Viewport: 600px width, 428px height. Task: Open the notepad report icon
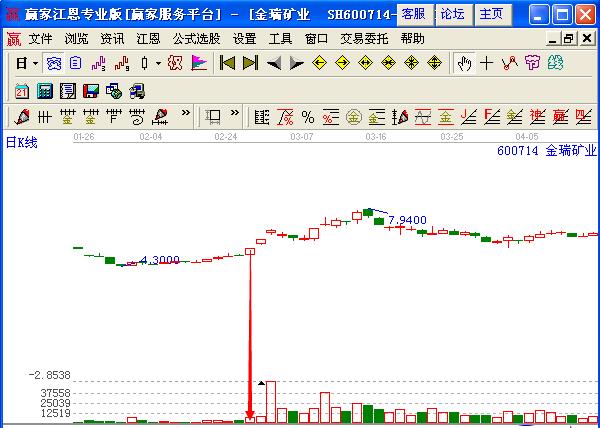point(68,91)
